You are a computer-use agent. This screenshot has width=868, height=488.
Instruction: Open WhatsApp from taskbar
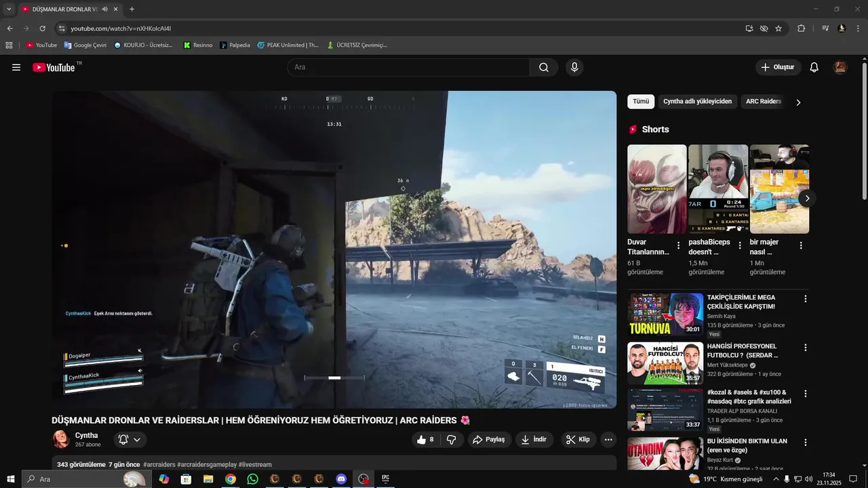pyautogui.click(x=252, y=479)
